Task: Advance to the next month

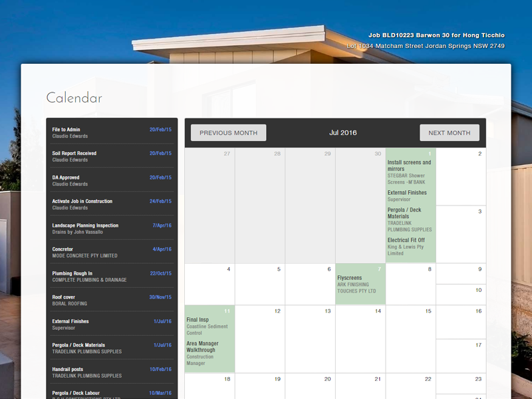Action: click(x=450, y=132)
